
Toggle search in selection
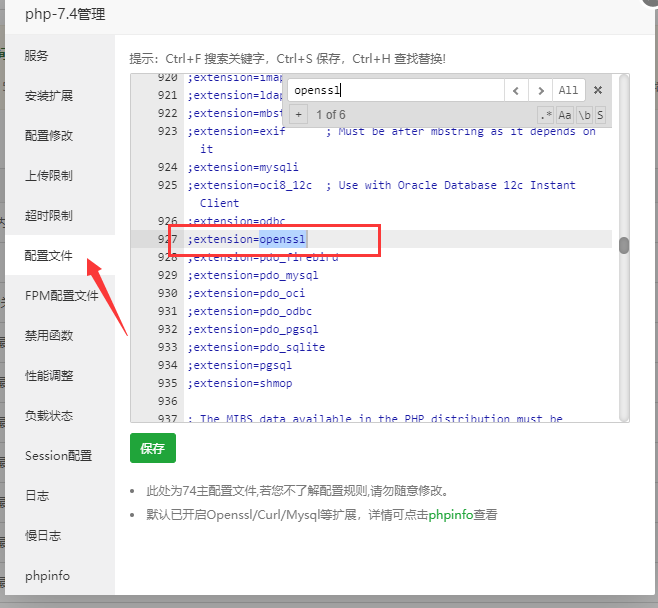click(600, 115)
